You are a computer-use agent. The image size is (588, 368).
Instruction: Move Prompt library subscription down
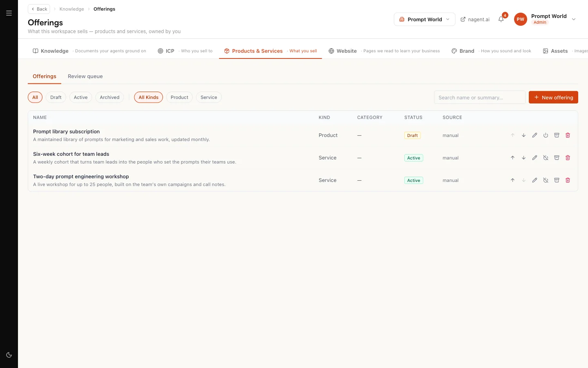tap(523, 135)
